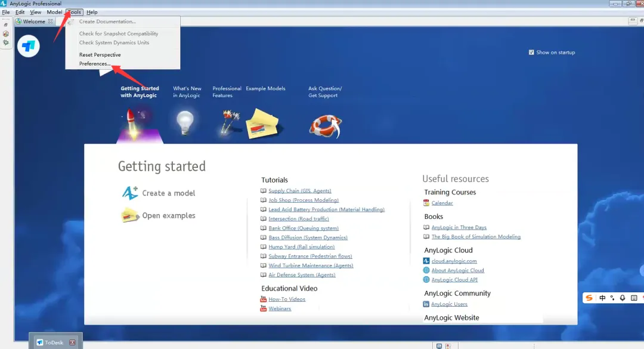The image size is (644, 349).
Task: Click the Calendar icon under Training Courses
Action: coord(426,203)
